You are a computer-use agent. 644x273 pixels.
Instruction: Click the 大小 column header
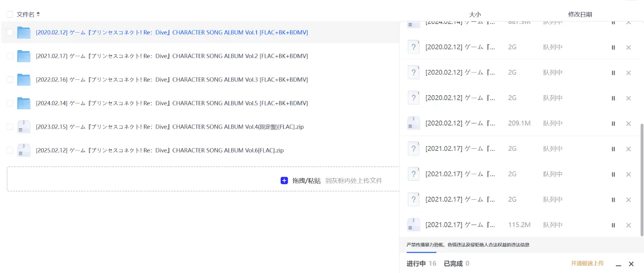[475, 15]
